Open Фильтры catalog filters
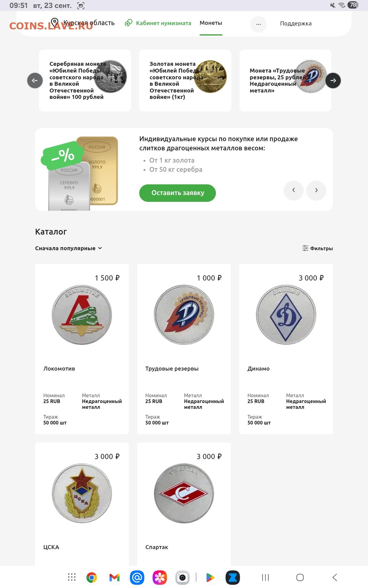The image size is (368, 588). (317, 248)
